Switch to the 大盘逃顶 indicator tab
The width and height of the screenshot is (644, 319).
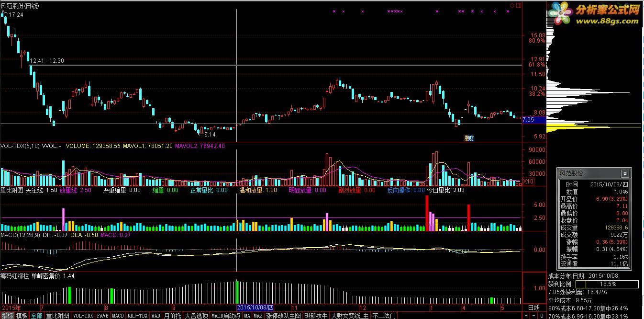click(196, 316)
